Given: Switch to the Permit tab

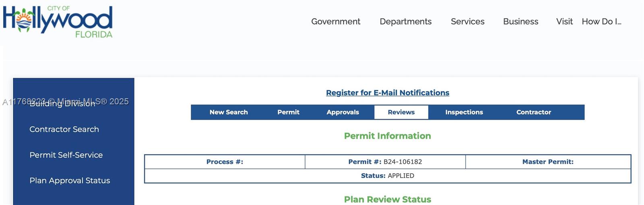Looking at the screenshot, I should (x=288, y=112).
